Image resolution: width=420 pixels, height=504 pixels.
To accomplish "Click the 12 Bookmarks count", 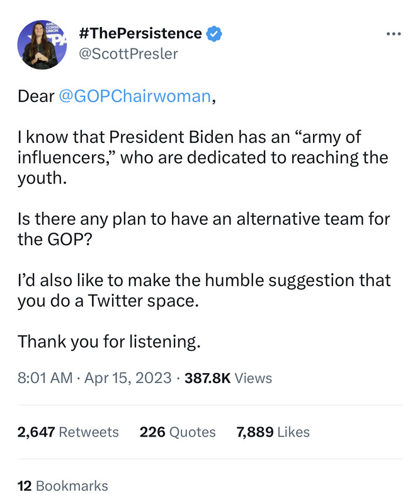I will (x=63, y=486).
